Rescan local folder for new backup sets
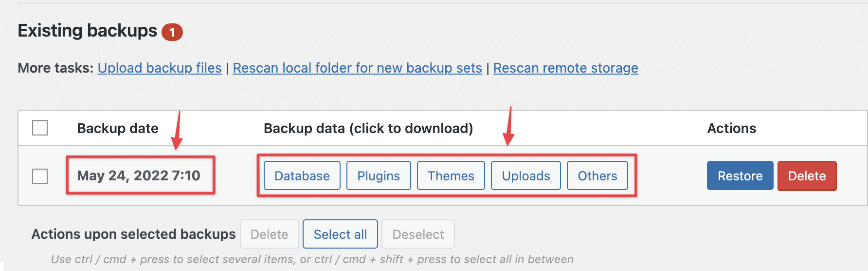Screen dimensions: 868x271 coord(357,68)
